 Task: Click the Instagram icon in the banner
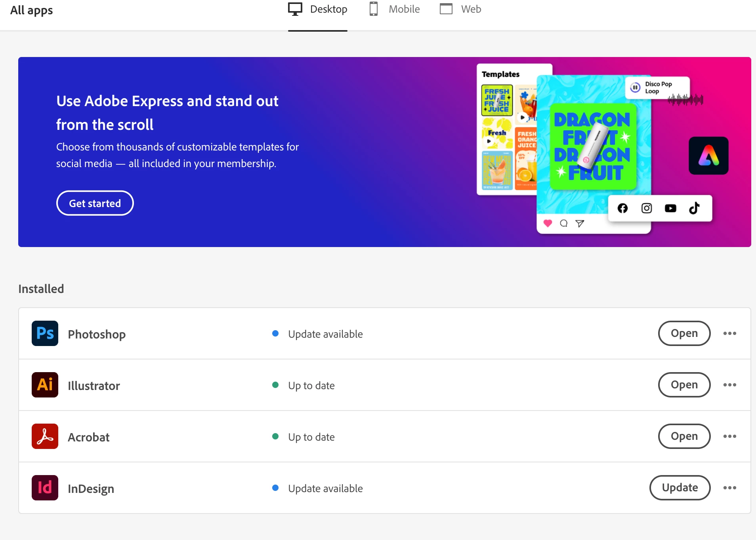[647, 208]
